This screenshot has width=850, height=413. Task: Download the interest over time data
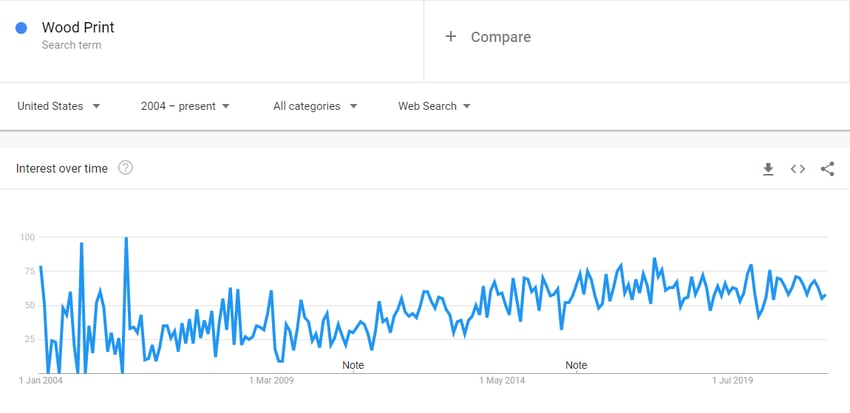[768, 169]
